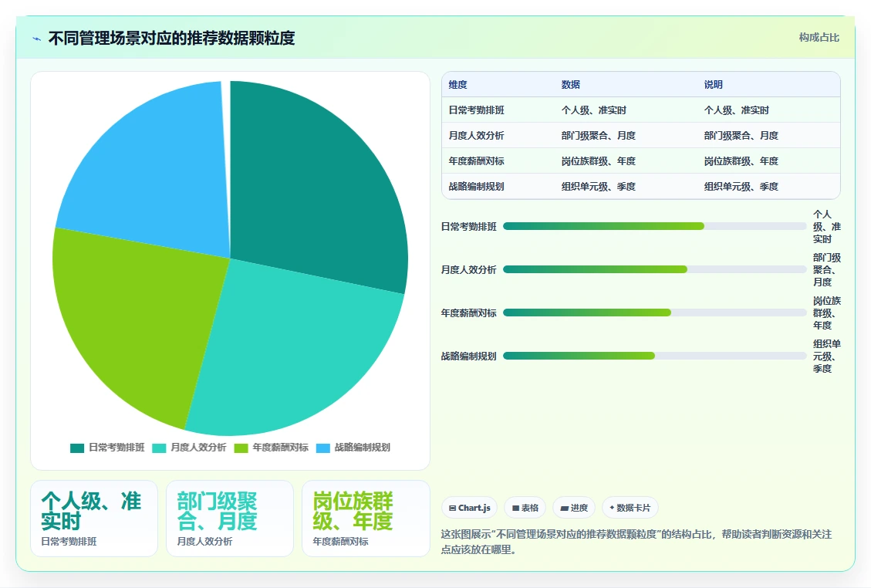Toggle the 战略编制规划 legend swatch

[x=322, y=448]
